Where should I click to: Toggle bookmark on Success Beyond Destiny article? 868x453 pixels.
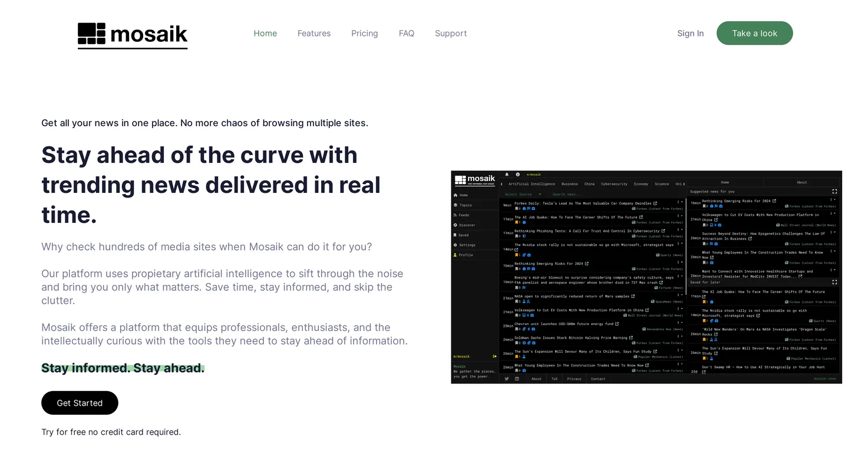tap(704, 244)
